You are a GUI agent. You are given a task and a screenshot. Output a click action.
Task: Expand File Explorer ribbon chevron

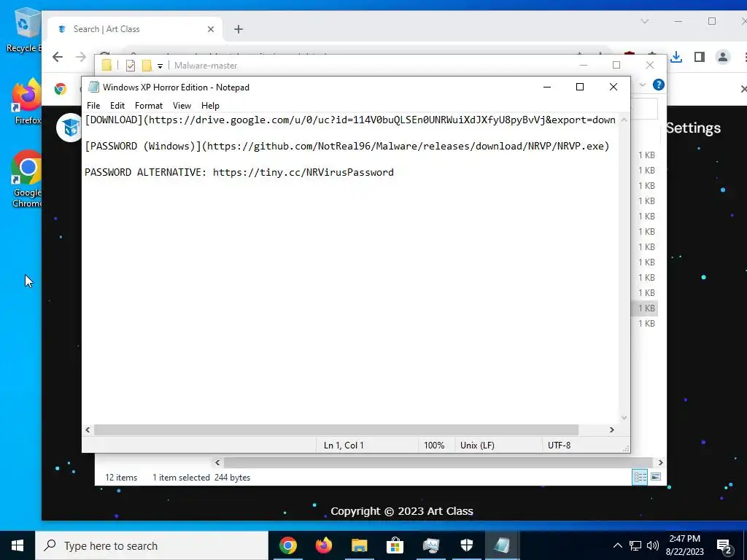coord(642,85)
